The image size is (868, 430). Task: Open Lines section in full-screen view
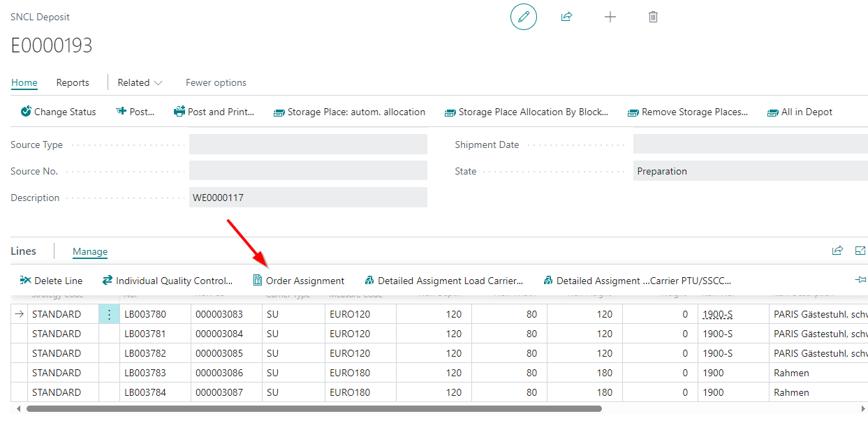[860, 251]
